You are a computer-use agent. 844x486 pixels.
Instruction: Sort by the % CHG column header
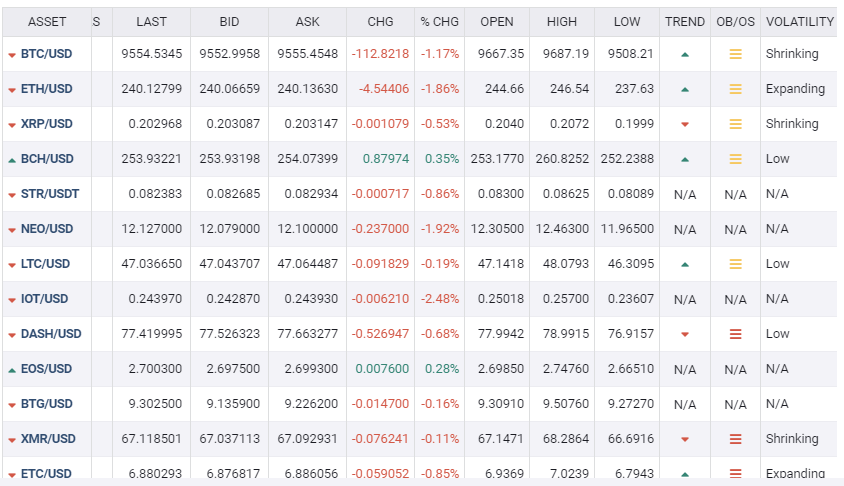point(439,22)
